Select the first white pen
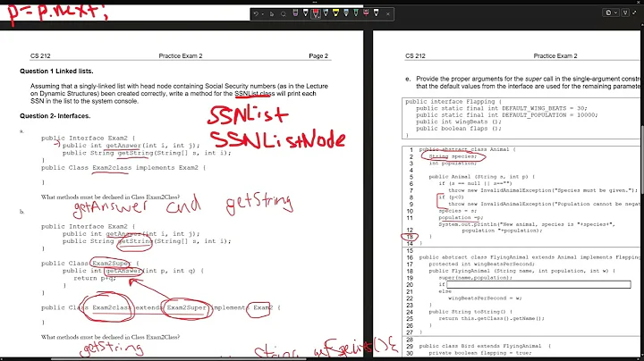The image size is (644, 361). pos(306,13)
